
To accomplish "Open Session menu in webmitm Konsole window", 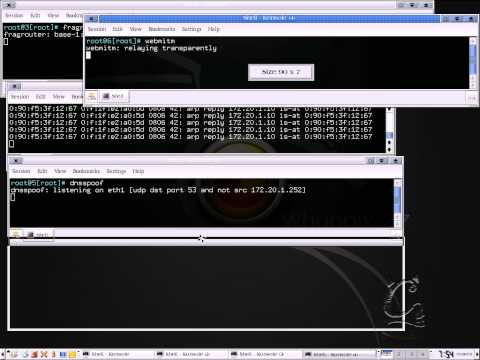I will click(97, 29).
